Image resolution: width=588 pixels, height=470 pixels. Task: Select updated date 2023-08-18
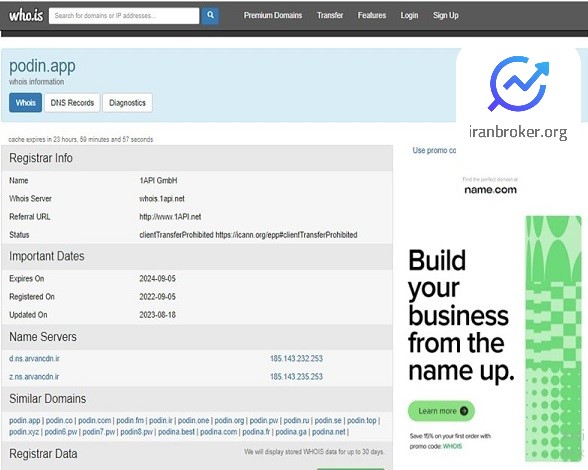coord(158,315)
